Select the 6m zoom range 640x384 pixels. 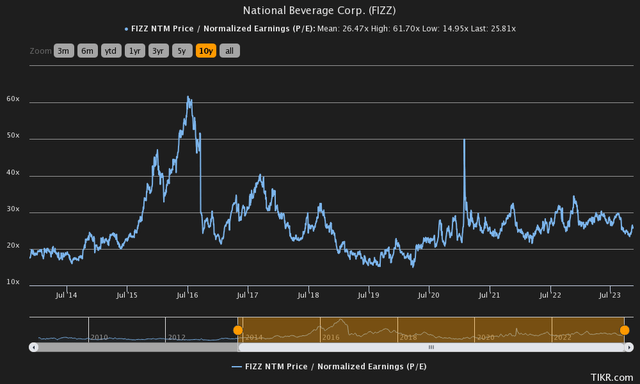(87, 51)
